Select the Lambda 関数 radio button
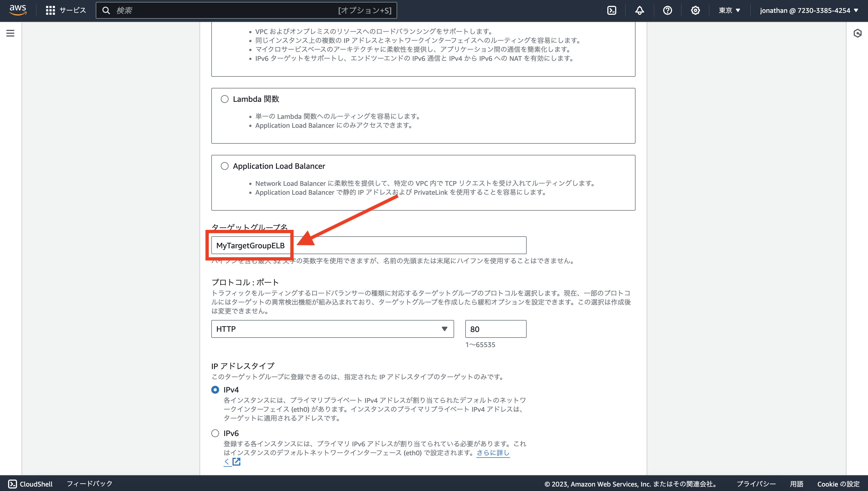 pyautogui.click(x=225, y=99)
